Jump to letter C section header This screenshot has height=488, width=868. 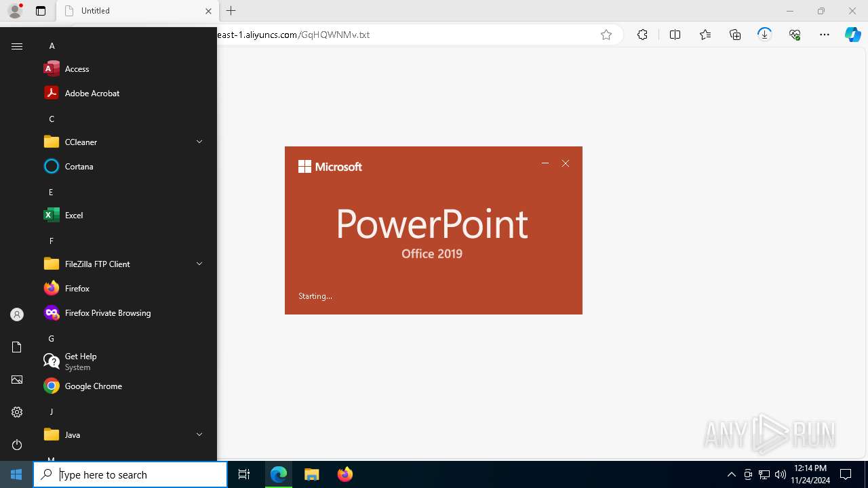[52, 119]
